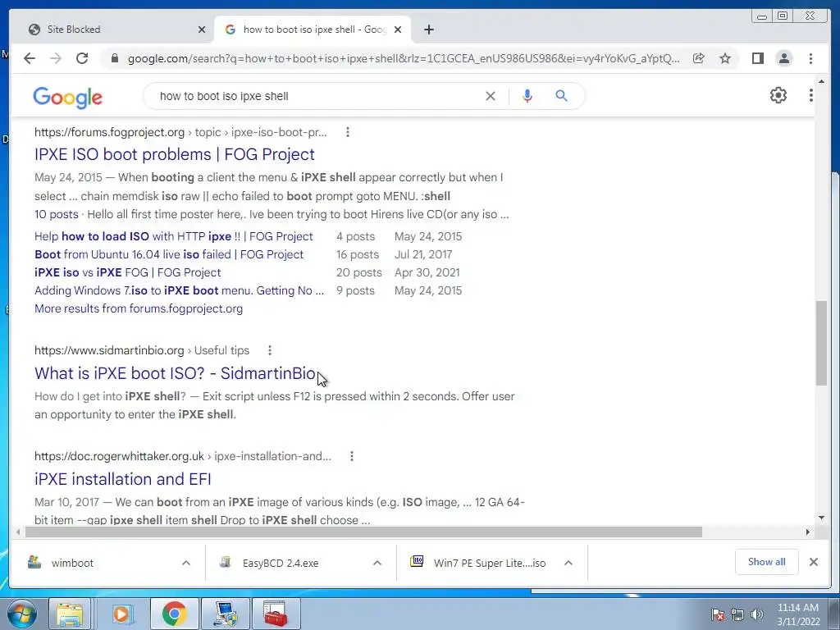Click the vertical scrollbar thumb

tap(821, 343)
